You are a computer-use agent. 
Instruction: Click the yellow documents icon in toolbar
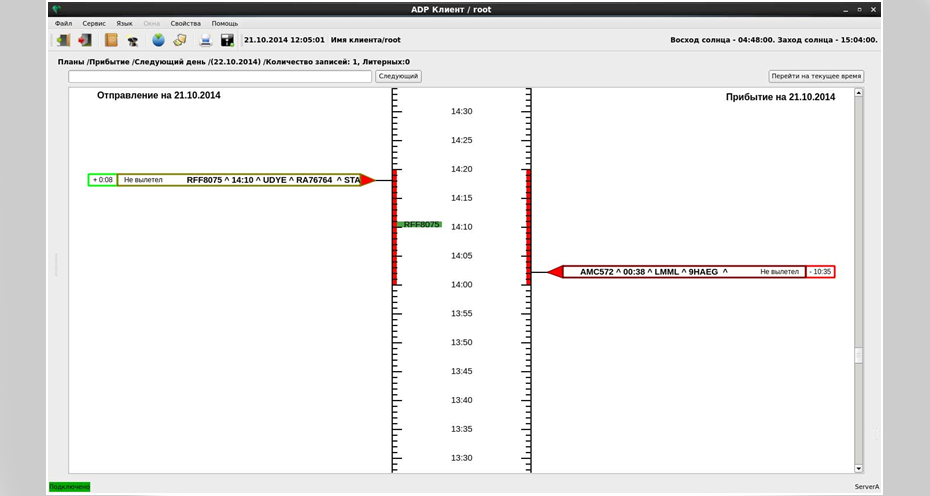tap(180, 40)
